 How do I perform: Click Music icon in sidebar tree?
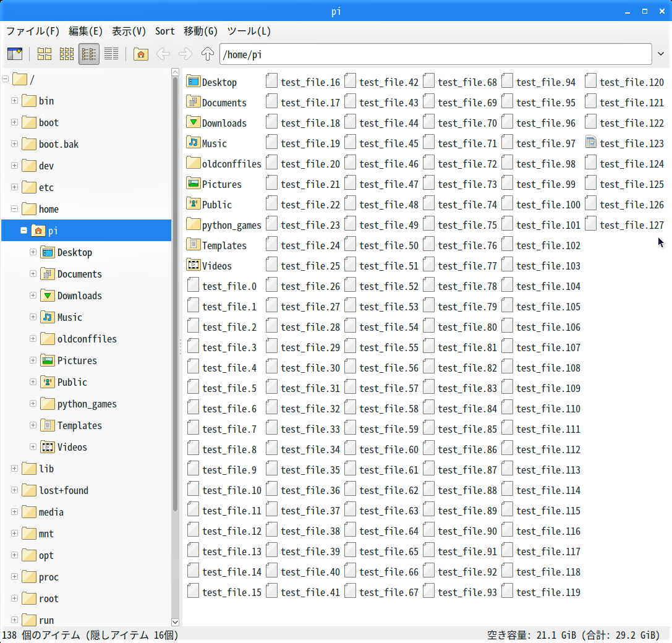[x=48, y=317]
